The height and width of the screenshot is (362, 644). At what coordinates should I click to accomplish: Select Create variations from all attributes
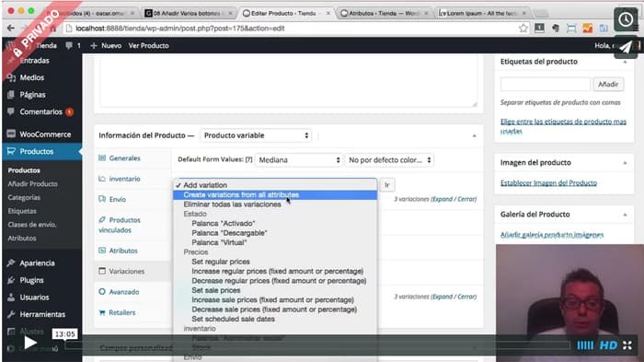click(275, 194)
